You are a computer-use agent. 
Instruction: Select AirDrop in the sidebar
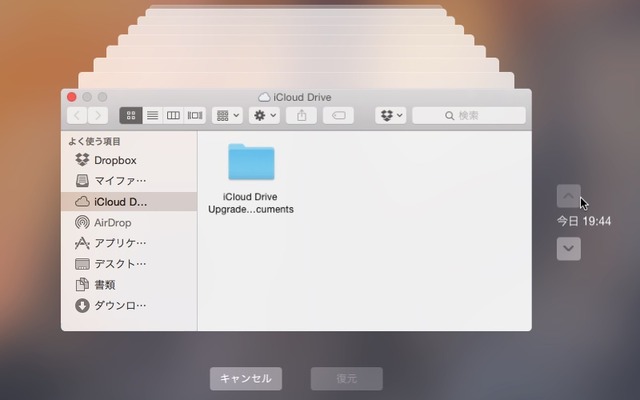click(x=129, y=222)
